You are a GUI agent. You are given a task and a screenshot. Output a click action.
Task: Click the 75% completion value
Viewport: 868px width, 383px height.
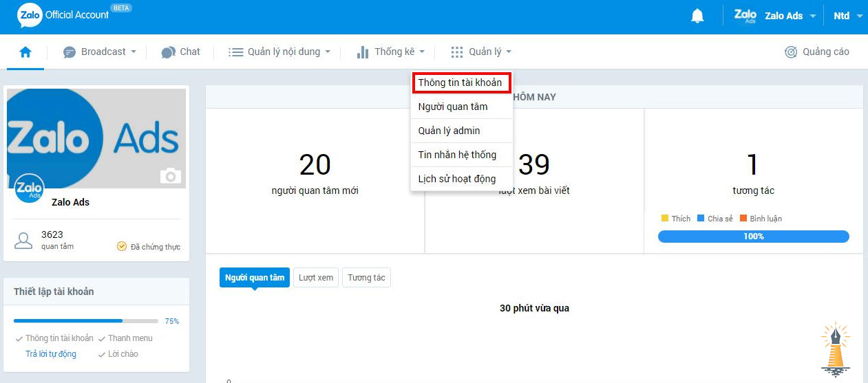pyautogui.click(x=171, y=321)
